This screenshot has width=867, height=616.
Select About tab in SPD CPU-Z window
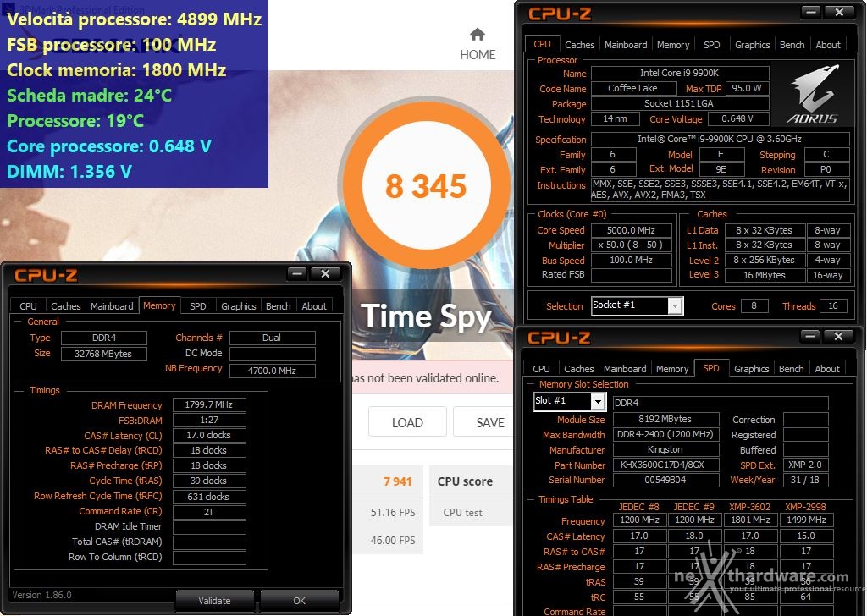coord(827,369)
